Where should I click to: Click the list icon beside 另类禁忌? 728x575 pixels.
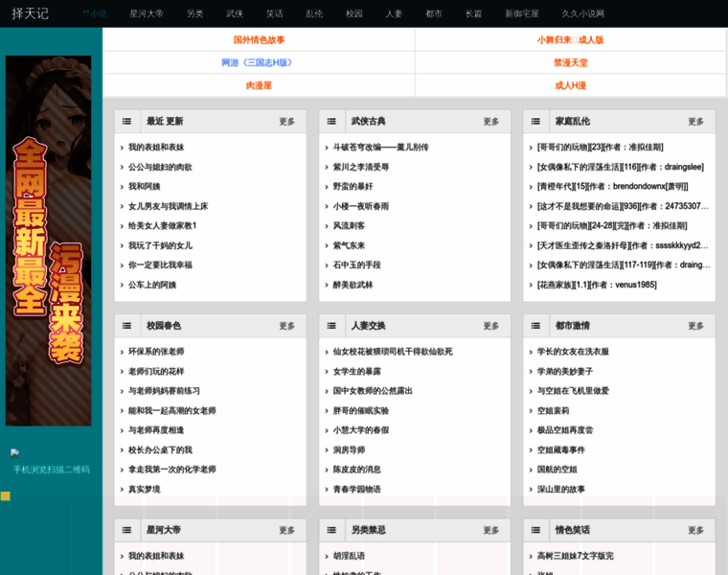pos(331,530)
